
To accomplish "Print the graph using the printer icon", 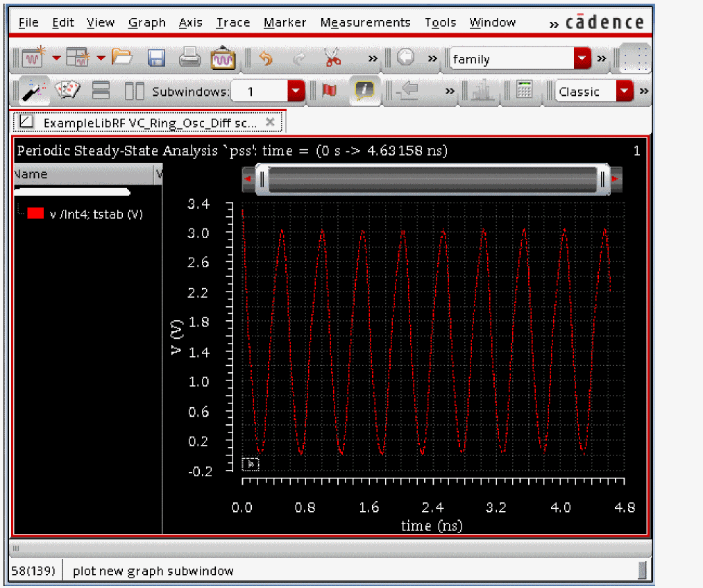I will 189,59.
